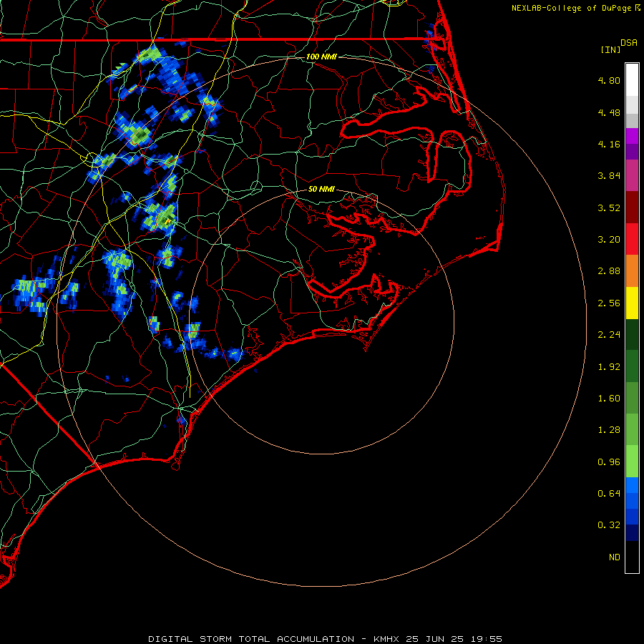Click the 2.88 legend value
The width and height of the screenshot is (644, 644).
(x=609, y=271)
